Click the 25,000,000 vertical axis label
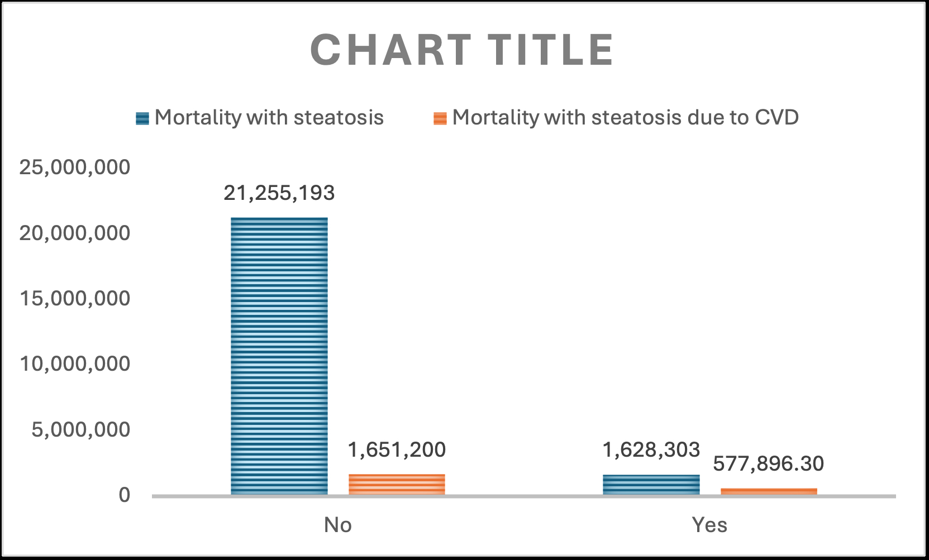This screenshot has width=929, height=560. pyautogui.click(x=74, y=167)
